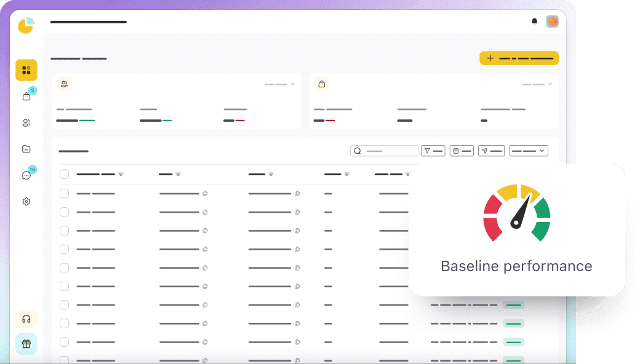Click the folder icon in sidebar
Viewport: 640px width, 364px height.
(26, 149)
